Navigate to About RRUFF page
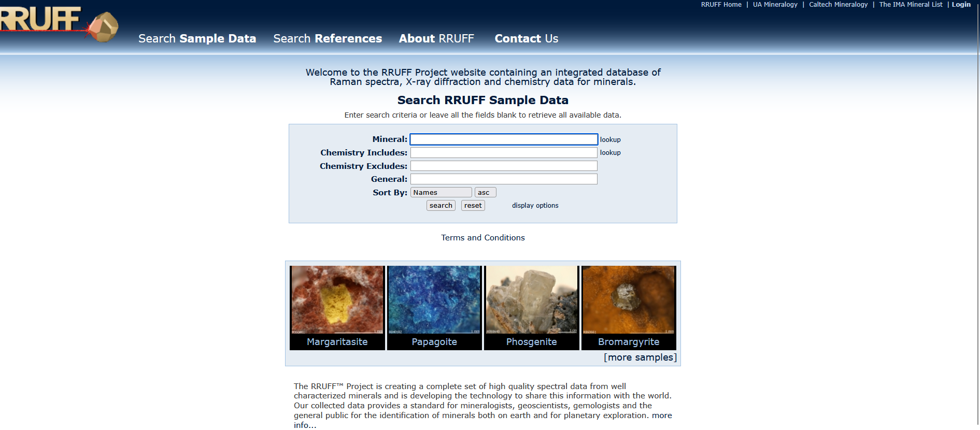Image resolution: width=980 pixels, height=430 pixels. [436, 38]
